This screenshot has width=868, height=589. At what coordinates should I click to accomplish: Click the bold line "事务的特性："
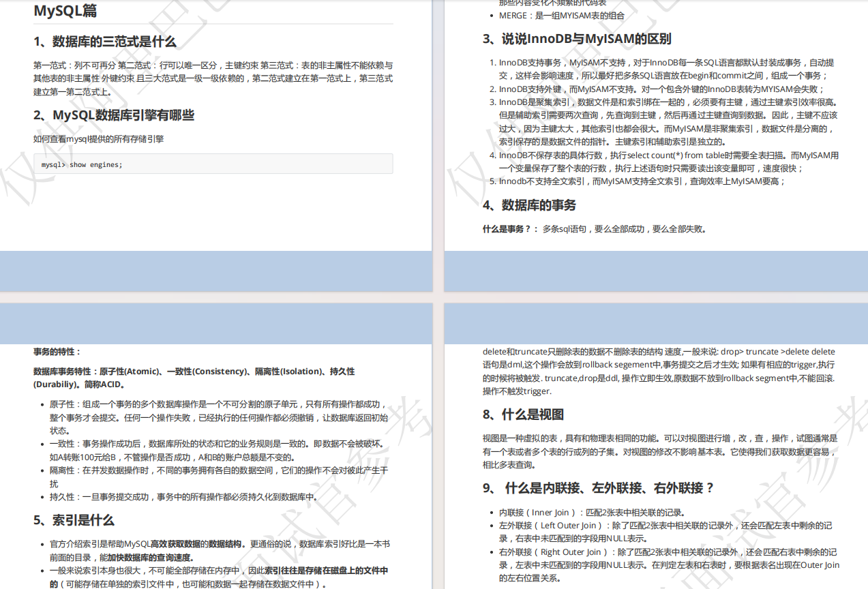(57, 352)
